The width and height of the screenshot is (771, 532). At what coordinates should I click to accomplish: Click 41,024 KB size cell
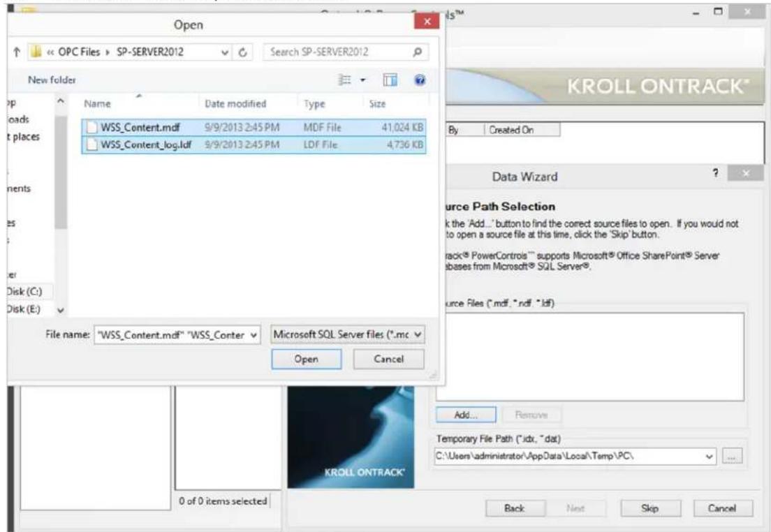[x=402, y=127]
